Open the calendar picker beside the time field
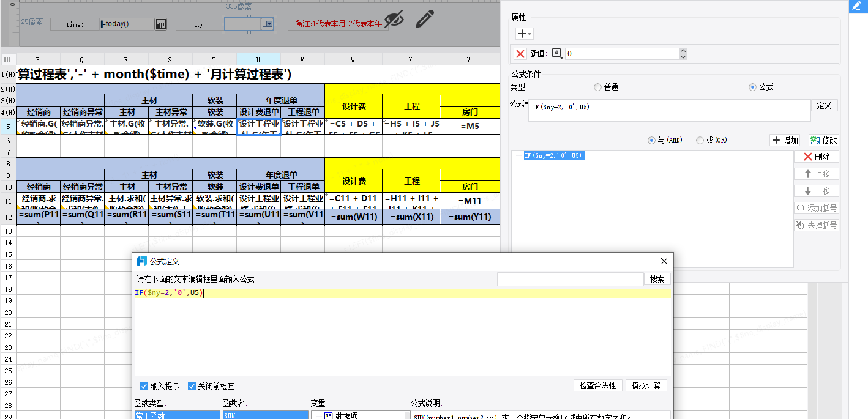 pos(160,24)
